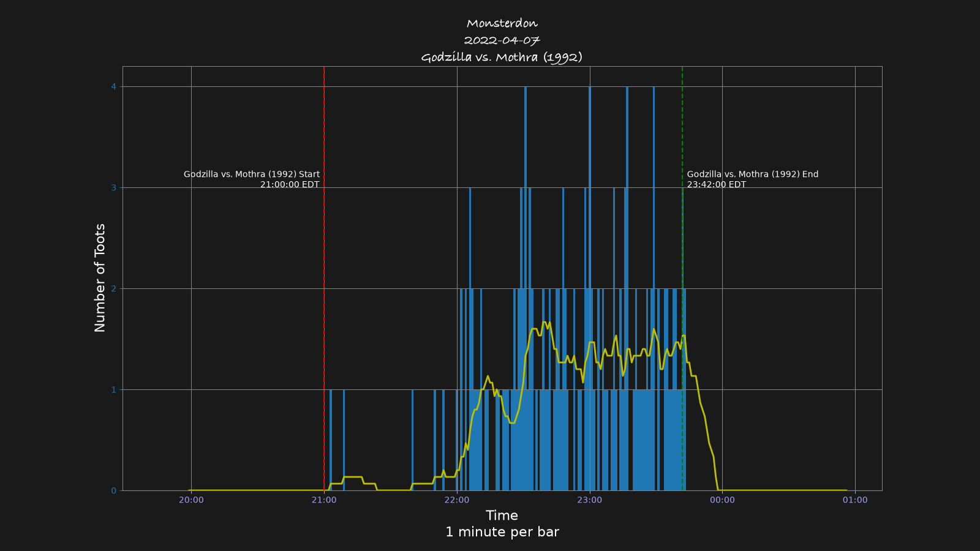This screenshot has width=980, height=551.
Task: Click the "20:00" x-axis tick label
Action: coord(191,500)
